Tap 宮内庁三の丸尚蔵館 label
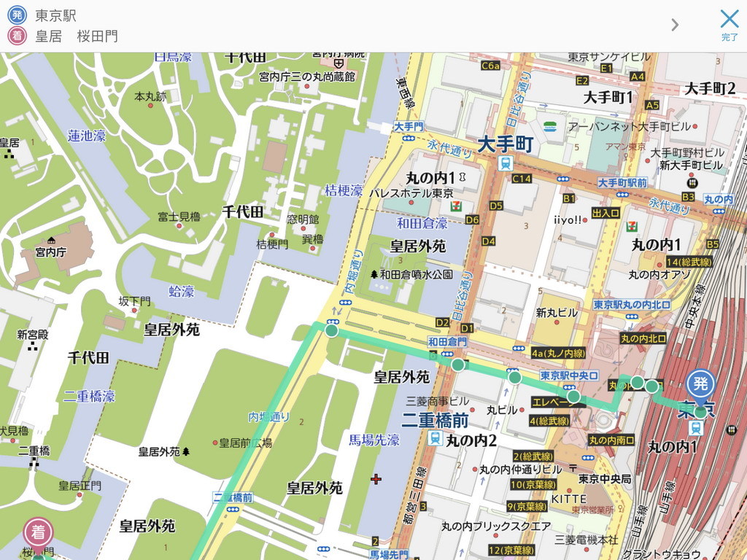This screenshot has height=560, width=747. pyautogui.click(x=307, y=77)
